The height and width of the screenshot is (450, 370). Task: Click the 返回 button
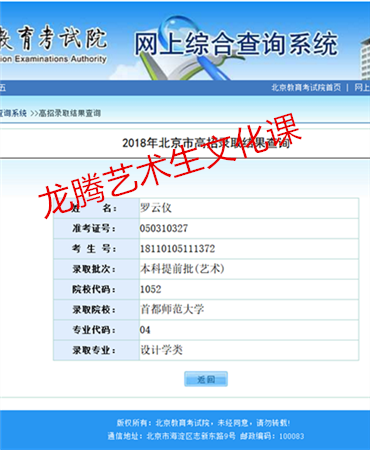pyautogui.click(x=206, y=379)
